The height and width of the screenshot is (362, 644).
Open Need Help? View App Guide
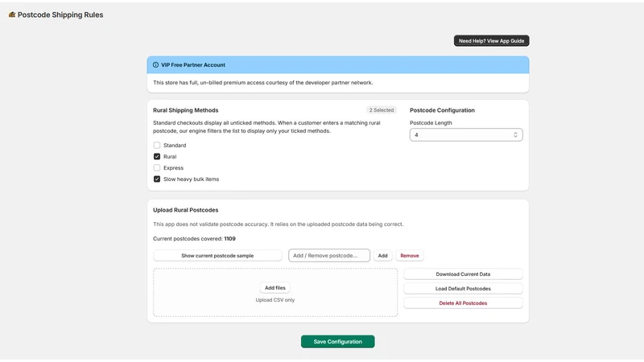(x=491, y=41)
